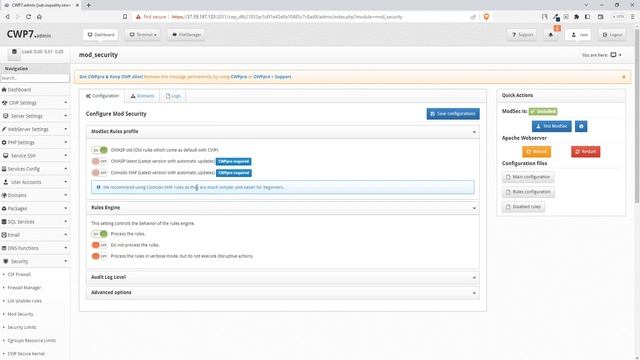Screen dimensions: 640x360
Task: Open the FileManager button
Action: pyautogui.click(x=187, y=35)
